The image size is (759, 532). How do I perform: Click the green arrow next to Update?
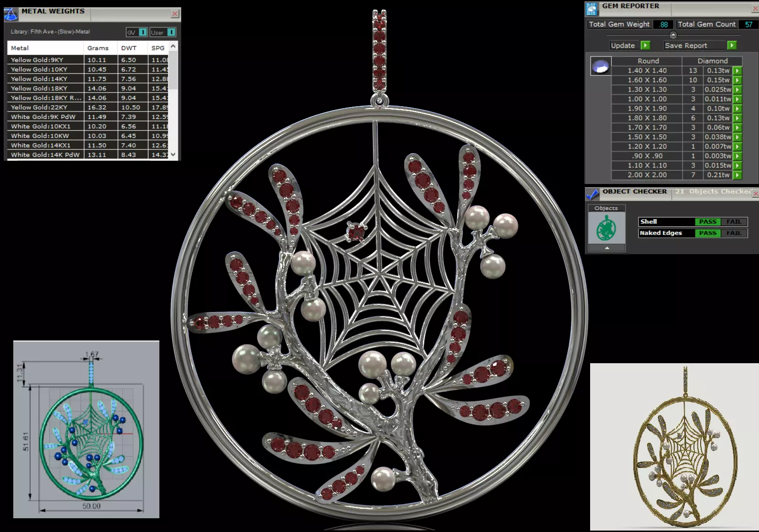(x=645, y=45)
